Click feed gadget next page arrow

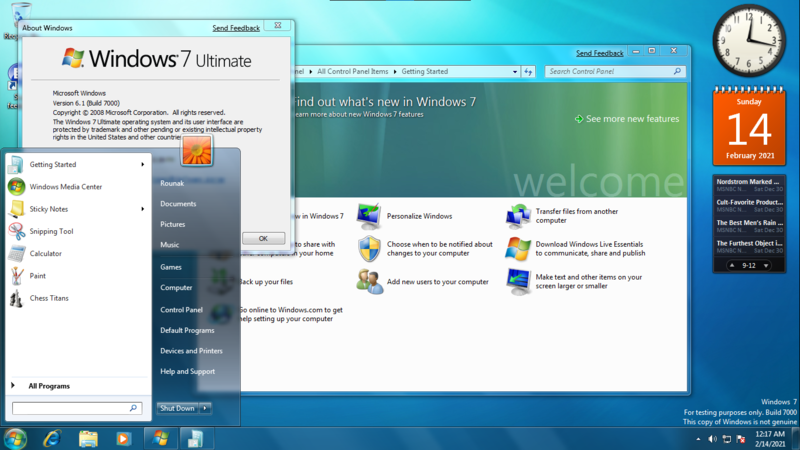click(x=766, y=265)
